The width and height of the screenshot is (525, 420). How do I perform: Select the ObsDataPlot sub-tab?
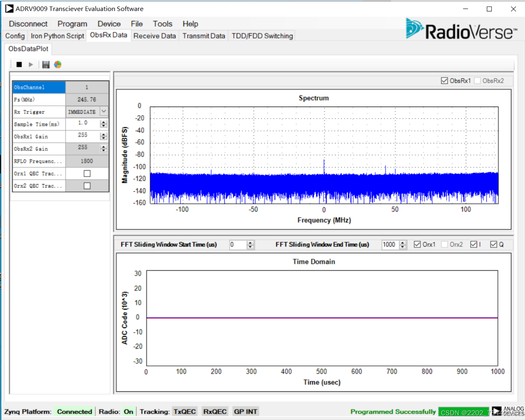click(28, 49)
